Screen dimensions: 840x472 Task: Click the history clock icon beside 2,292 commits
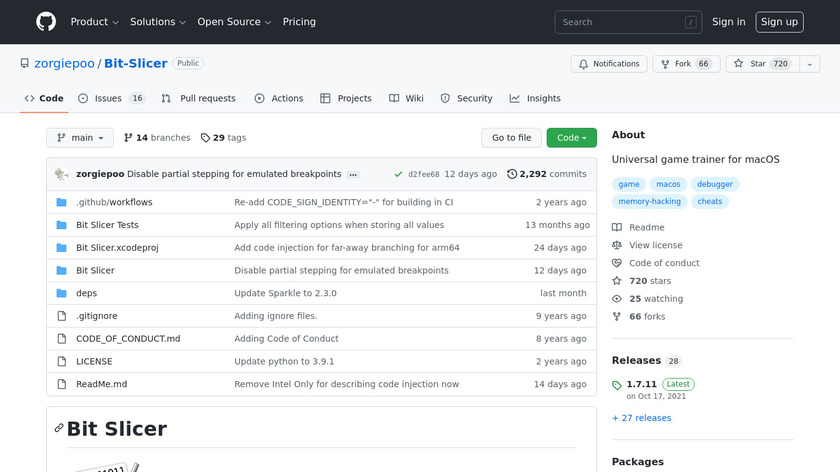[x=512, y=174]
